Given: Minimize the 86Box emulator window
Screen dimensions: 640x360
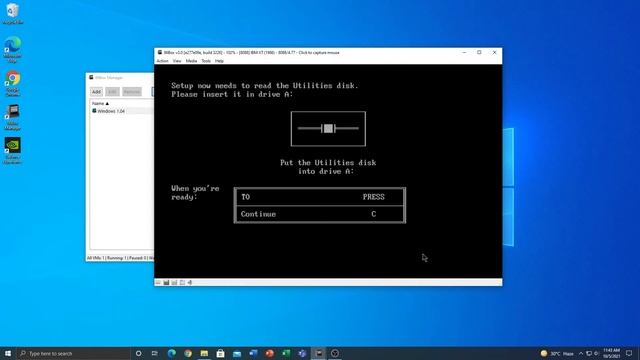Looking at the screenshot, I should 464,53.
